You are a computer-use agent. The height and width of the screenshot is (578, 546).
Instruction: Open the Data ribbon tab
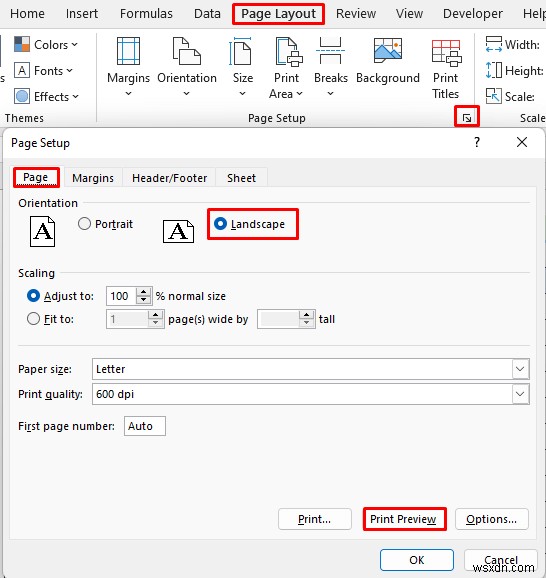[x=207, y=14]
